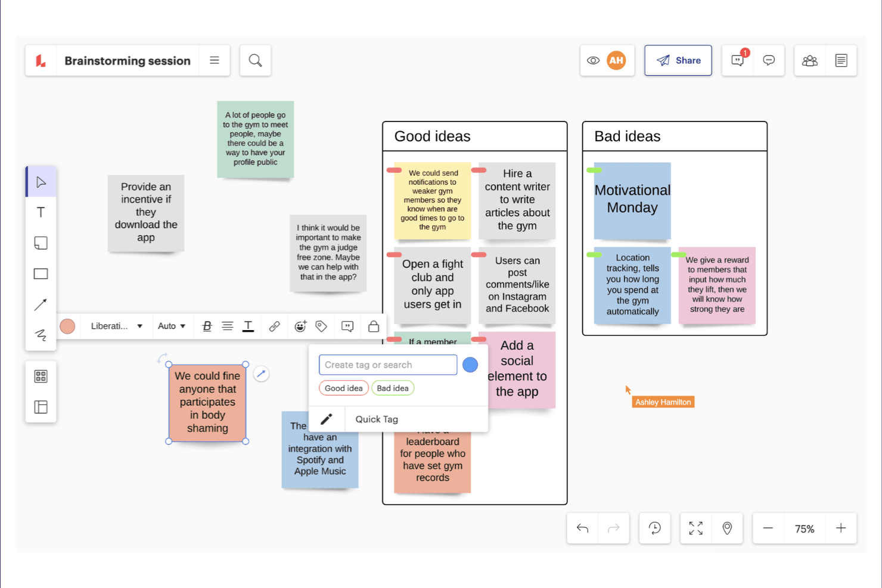Add a comment via formatting bar
Image resolution: width=882 pixels, height=588 pixels.
(x=347, y=326)
